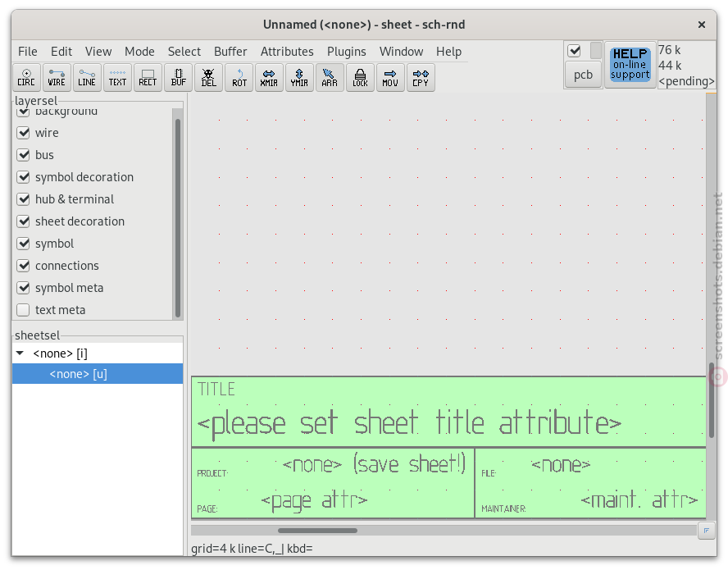Uncheck the symbol meta layer

tap(23, 288)
